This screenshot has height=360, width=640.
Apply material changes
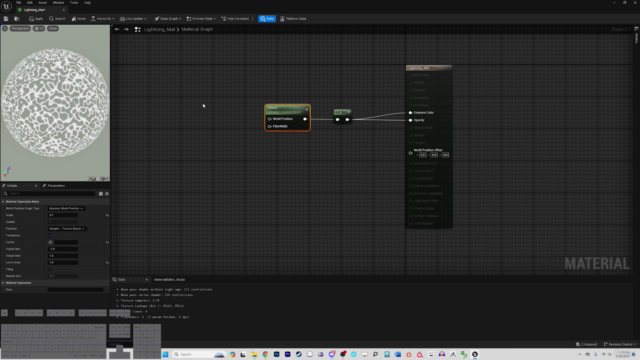[x=36, y=19]
